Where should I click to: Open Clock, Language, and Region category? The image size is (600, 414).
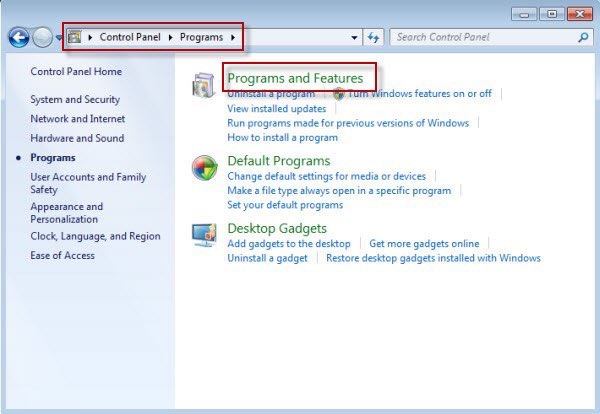pos(95,236)
